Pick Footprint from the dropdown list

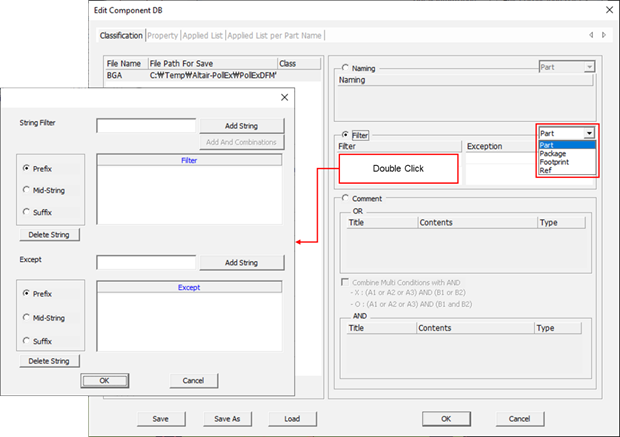coord(555,162)
